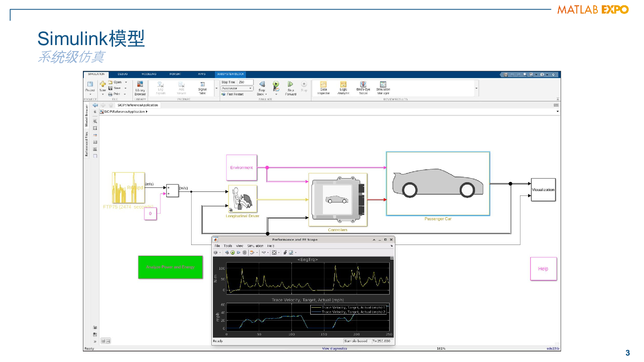Viewport: 644px width, 362px height.
Task: Toggle Fast Restart
Action: [233, 94]
